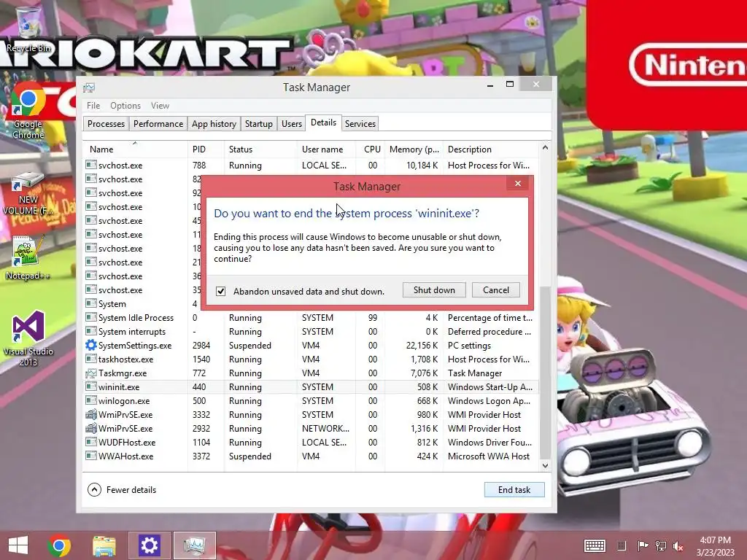Open the touch keyboard tray icon
The height and width of the screenshot is (560, 747).
595,545
